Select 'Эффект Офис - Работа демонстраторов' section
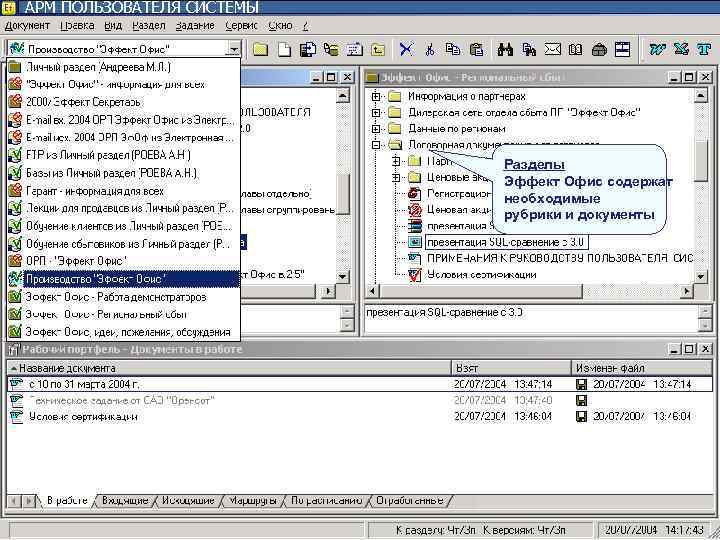The height and width of the screenshot is (540, 720). point(124,297)
